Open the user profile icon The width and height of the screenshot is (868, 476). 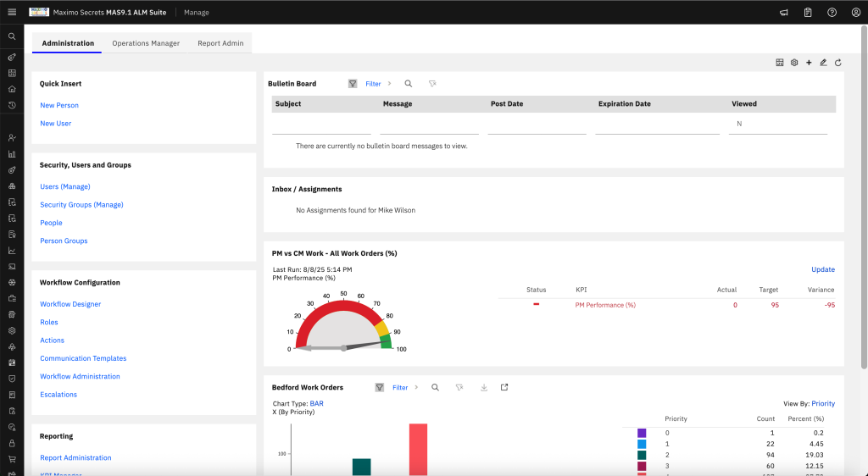tap(856, 12)
